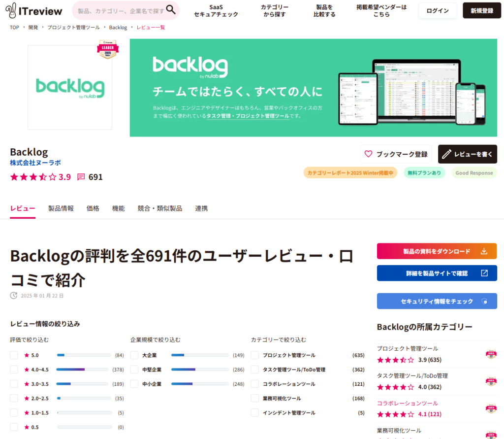504x439 pixels.
Task: Switch to the 価格 tab
Action: click(93, 208)
